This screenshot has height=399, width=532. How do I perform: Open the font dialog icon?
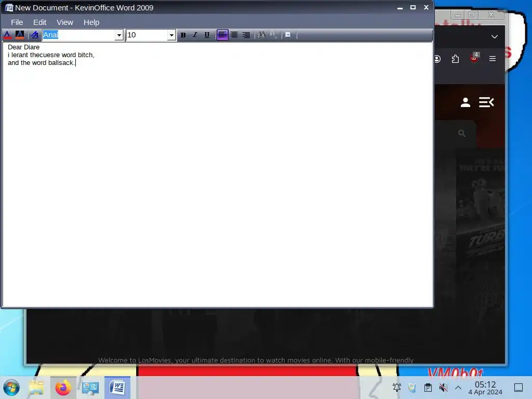[34, 35]
